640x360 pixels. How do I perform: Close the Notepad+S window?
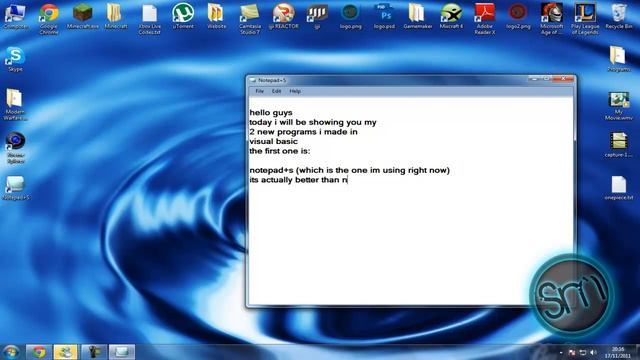563,79
